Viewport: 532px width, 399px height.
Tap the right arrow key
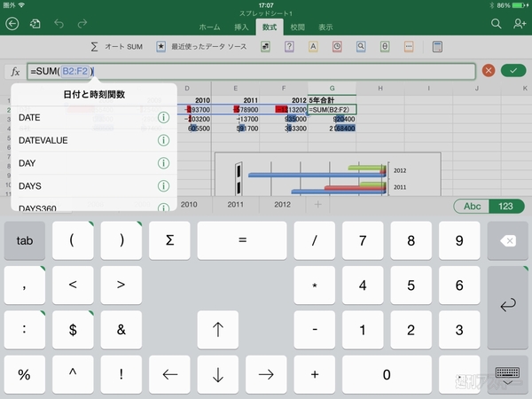[266, 374]
